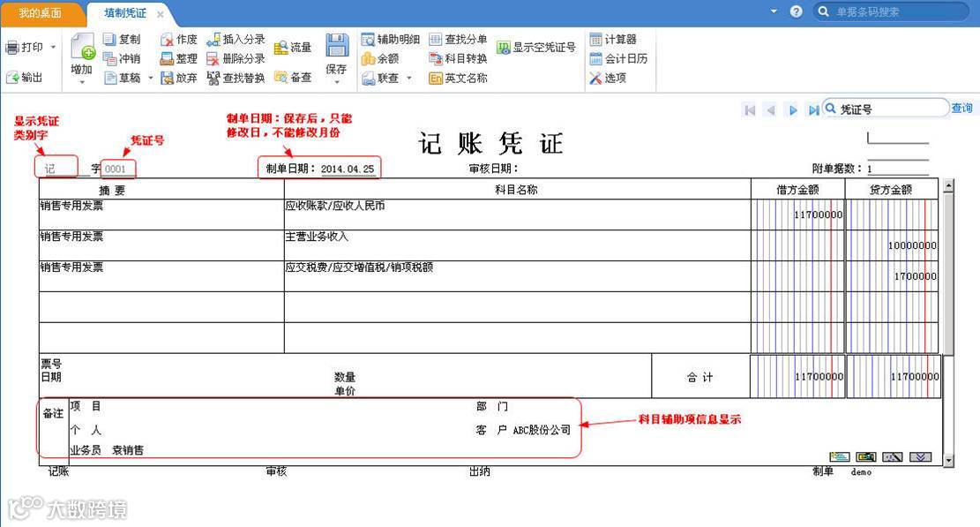The width and height of the screenshot is (980, 527).
Task: Click the 查询 query link
Action: 961,109
